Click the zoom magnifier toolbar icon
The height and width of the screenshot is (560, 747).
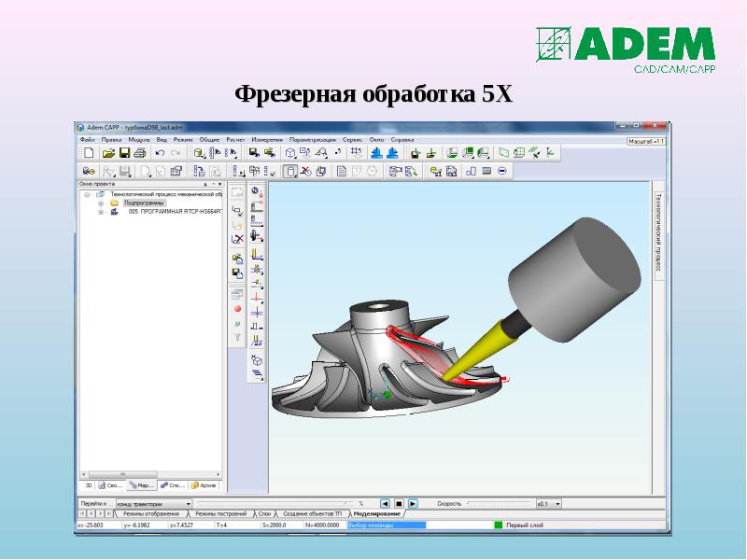click(x=321, y=153)
